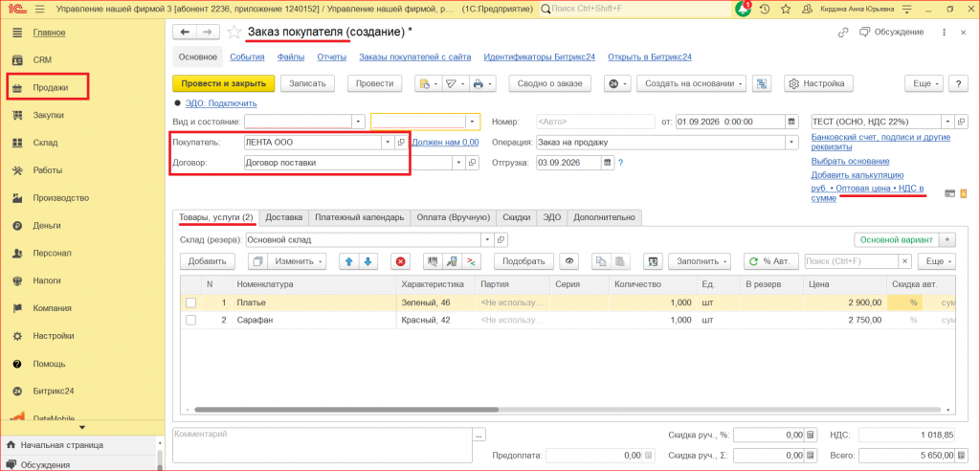980x471 pixels.
Task: Click the barcode scan icon in table toolbar
Action: pyautogui.click(x=433, y=260)
